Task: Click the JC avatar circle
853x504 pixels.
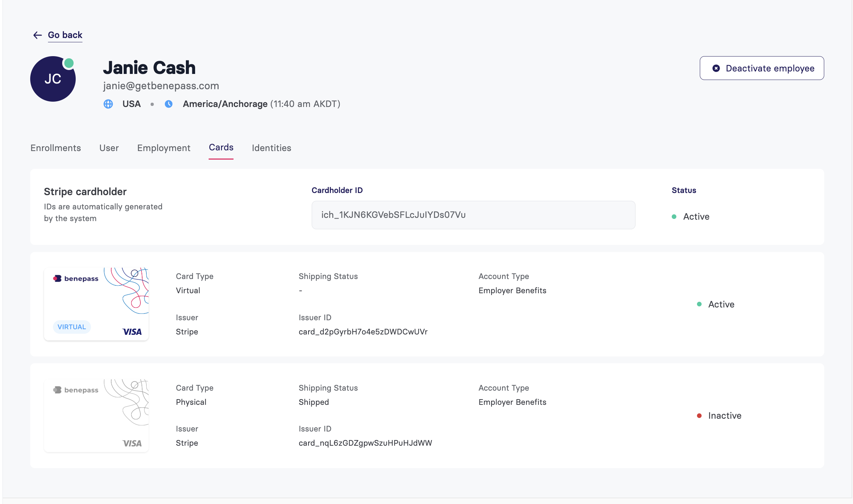Action: (x=53, y=79)
